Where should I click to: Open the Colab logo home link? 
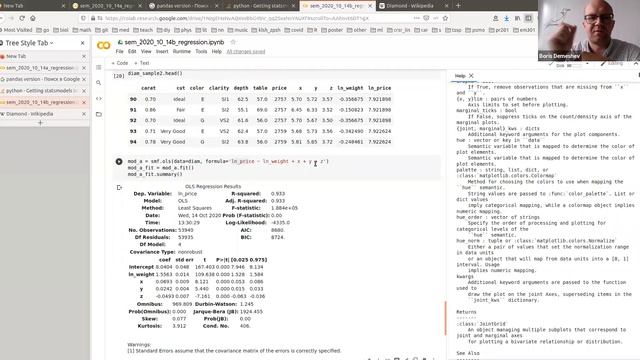[x=104, y=46]
